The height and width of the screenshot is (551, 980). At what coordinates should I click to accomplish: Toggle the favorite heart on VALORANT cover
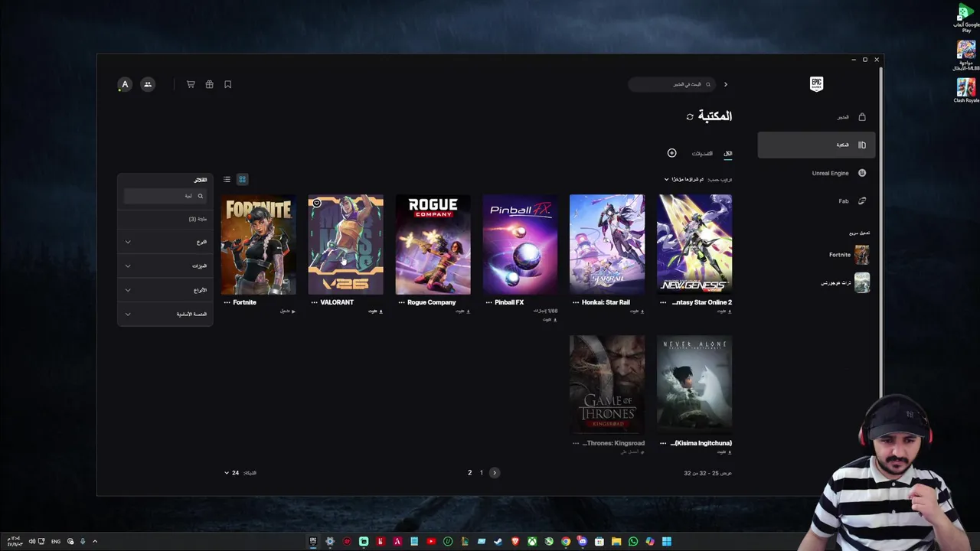pos(316,203)
